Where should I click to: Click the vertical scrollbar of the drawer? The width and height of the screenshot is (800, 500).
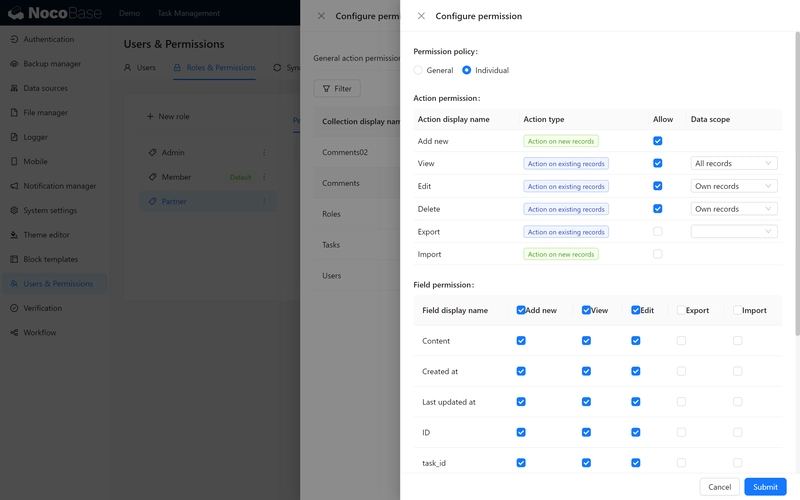pos(797,184)
